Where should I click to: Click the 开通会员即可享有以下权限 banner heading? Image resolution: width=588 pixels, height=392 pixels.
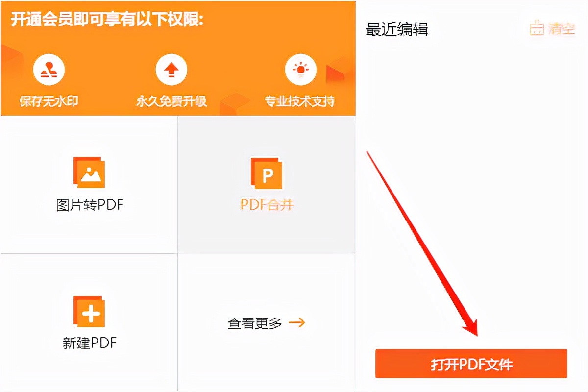[107, 20]
